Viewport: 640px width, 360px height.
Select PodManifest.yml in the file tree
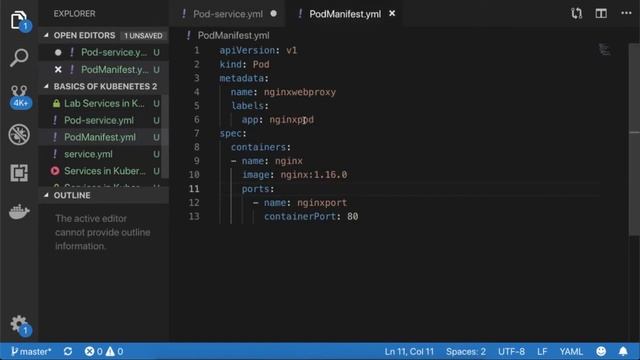(100, 137)
